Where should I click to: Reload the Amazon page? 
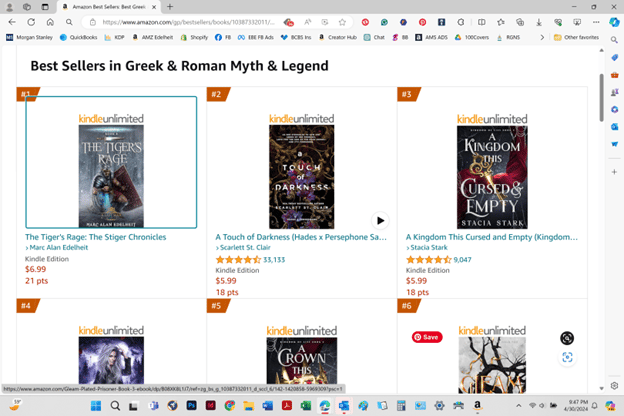point(31,22)
